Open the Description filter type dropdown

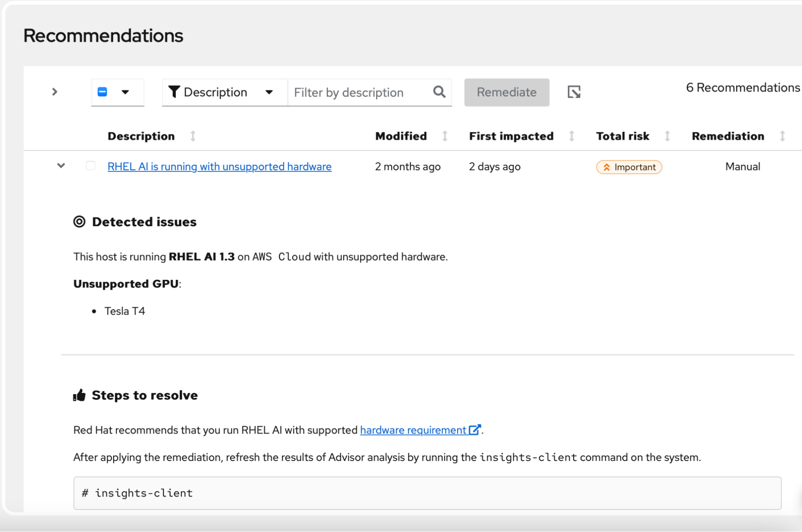[269, 92]
